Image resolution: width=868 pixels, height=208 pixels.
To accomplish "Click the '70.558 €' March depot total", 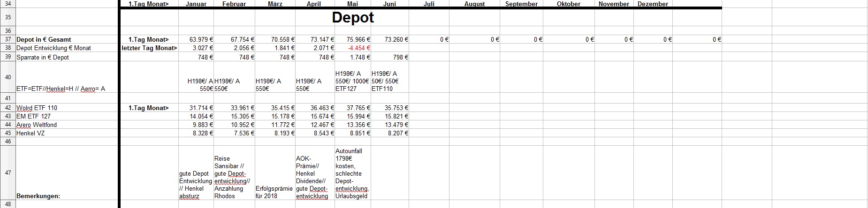I will click(275, 39).
